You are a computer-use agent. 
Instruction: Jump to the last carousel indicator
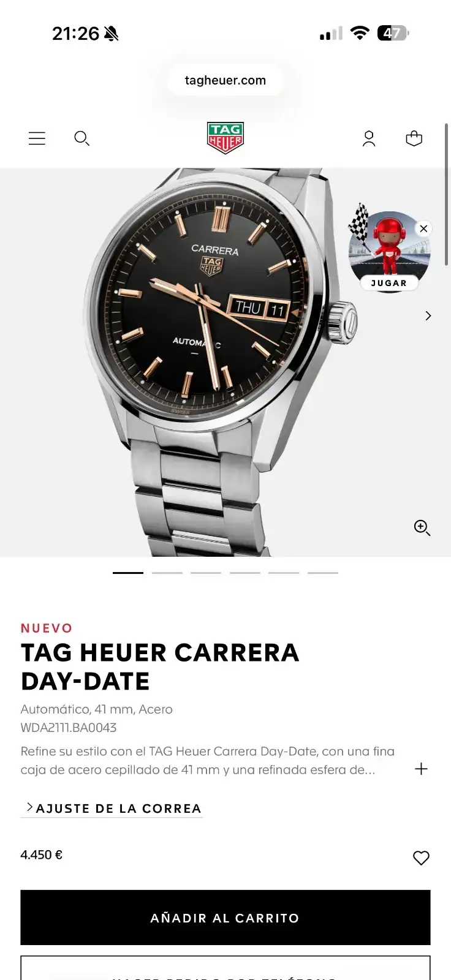(x=323, y=573)
